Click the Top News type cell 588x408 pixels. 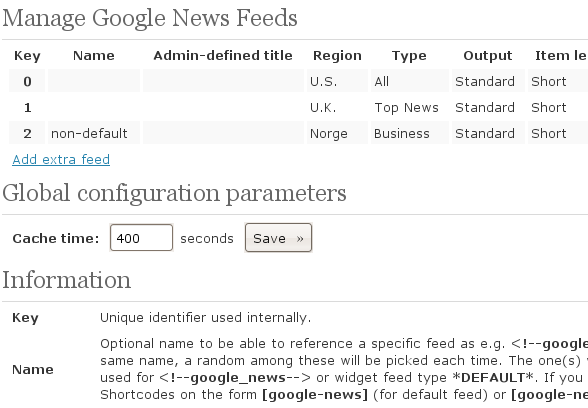click(410, 107)
